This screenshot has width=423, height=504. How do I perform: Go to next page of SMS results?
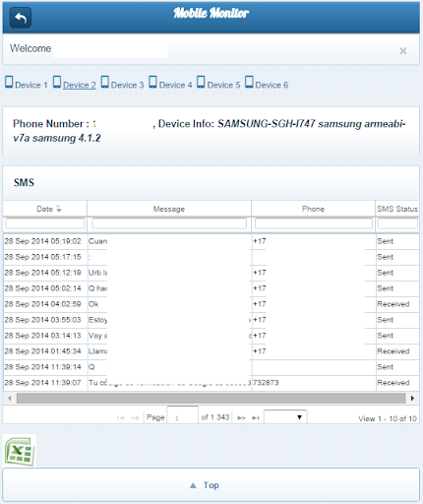pyautogui.click(x=241, y=417)
